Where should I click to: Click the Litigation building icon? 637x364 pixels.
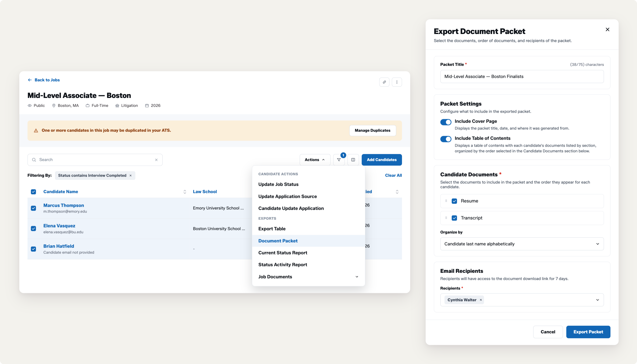tap(117, 106)
